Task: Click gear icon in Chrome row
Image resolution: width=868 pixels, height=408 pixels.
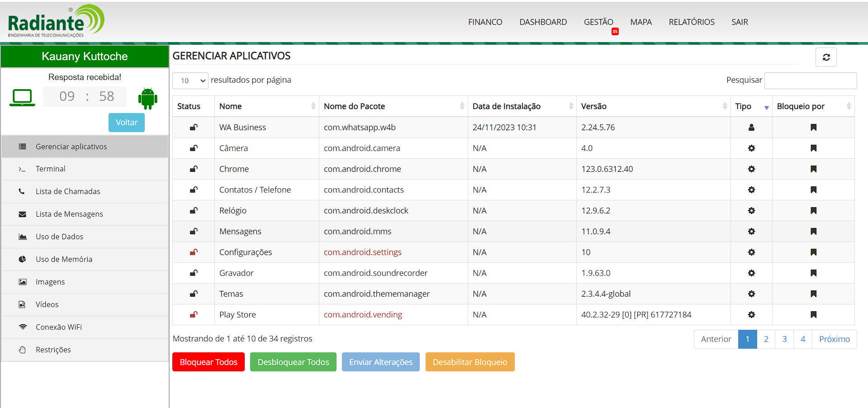Action: tap(751, 169)
